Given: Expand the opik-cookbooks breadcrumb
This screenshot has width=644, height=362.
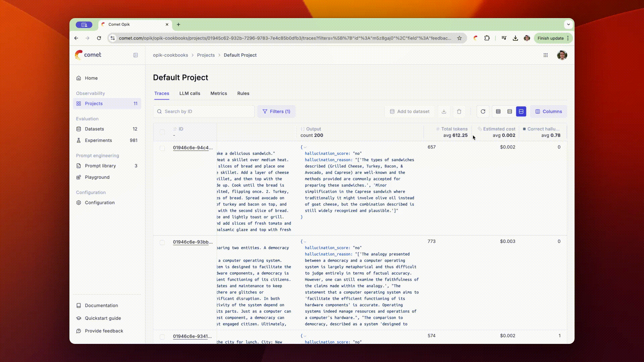Looking at the screenshot, I should (170, 55).
